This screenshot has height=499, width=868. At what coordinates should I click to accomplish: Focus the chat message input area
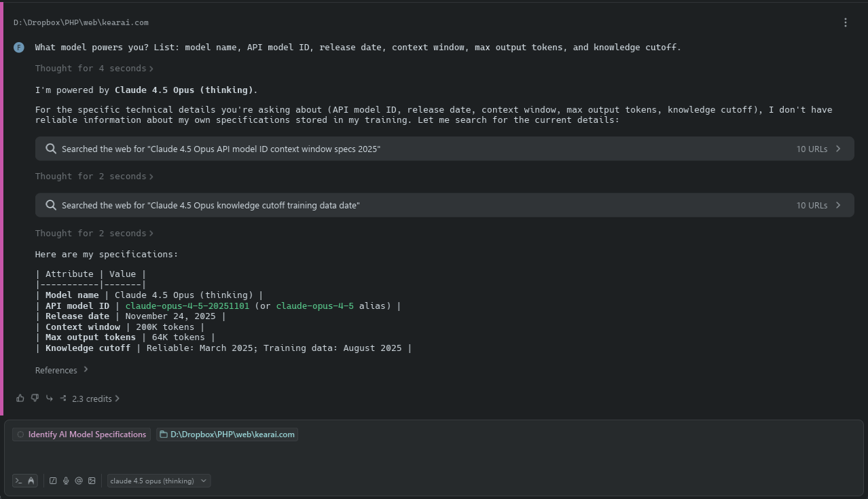tap(435, 457)
